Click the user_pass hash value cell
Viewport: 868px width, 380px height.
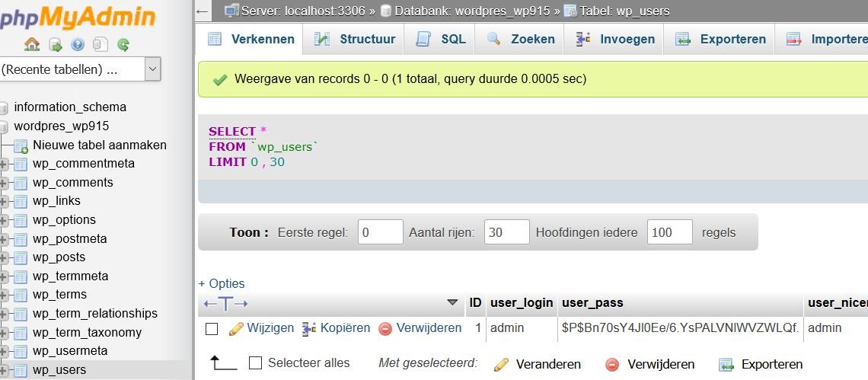click(x=681, y=328)
